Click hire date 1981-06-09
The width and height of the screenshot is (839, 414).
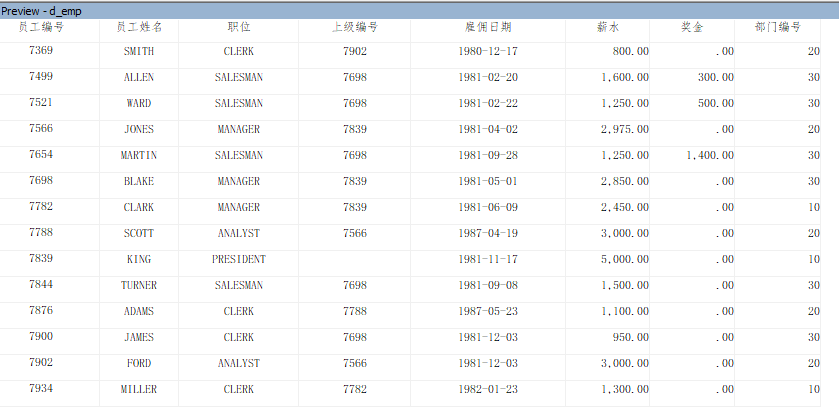(x=488, y=208)
